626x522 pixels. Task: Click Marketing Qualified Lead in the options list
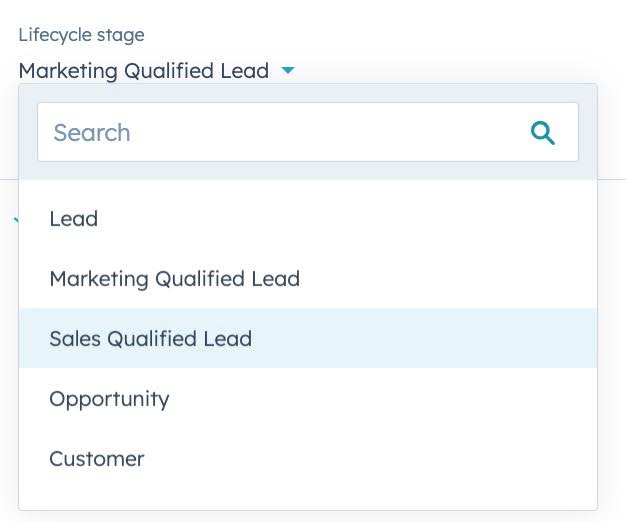coord(174,279)
